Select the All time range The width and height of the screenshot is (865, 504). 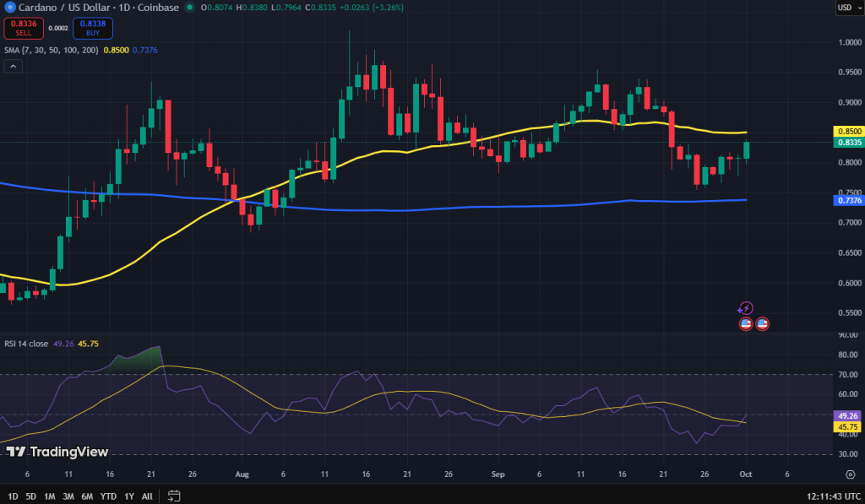coord(147,496)
